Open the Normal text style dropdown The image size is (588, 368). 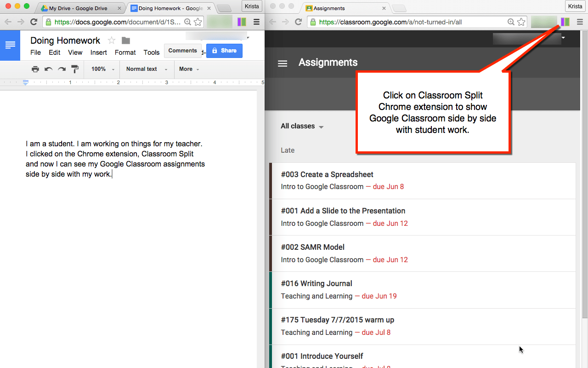(143, 69)
